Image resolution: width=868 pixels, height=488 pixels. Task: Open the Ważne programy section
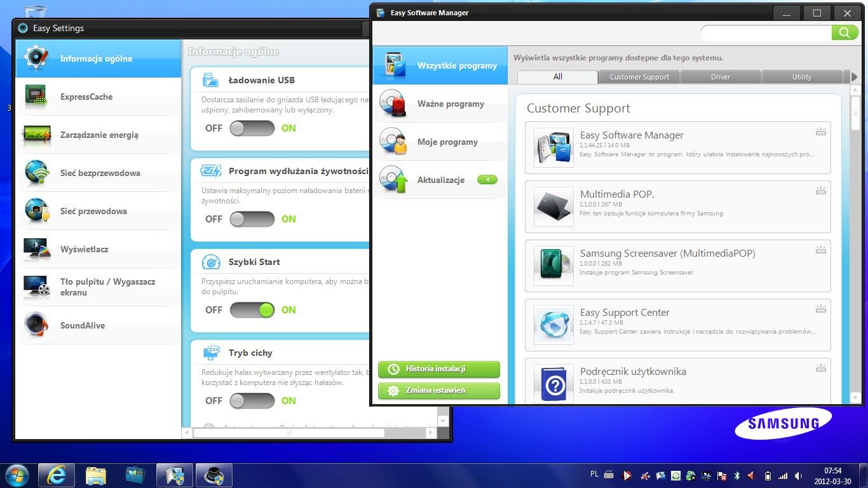coord(440,104)
